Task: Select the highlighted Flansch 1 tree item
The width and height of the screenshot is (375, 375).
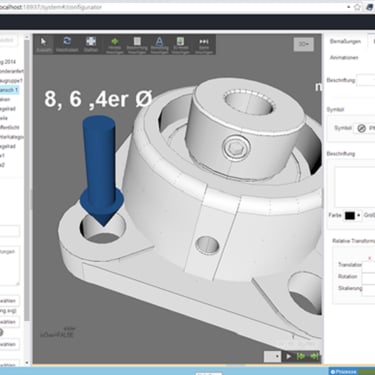Action: pos(9,90)
